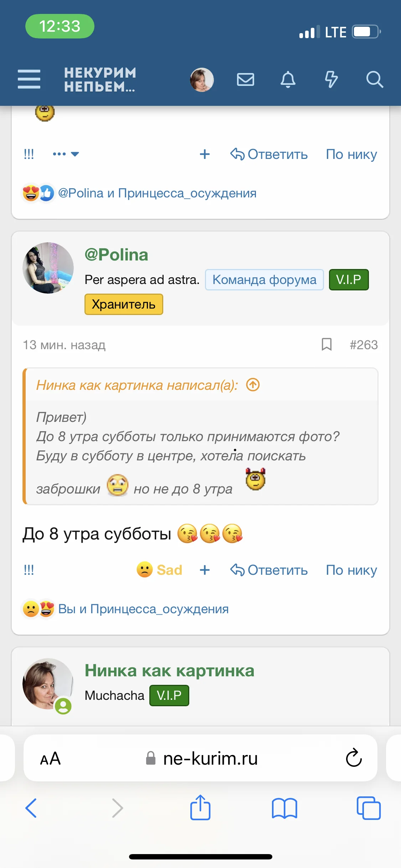Jump to quoted message via the arrow
This screenshot has width=401, height=868.
click(x=253, y=384)
